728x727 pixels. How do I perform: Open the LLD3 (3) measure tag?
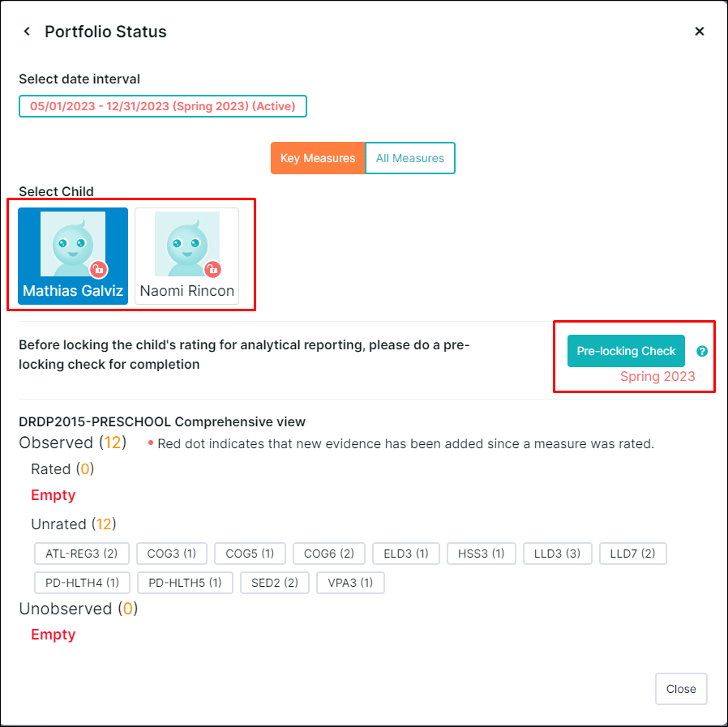(557, 554)
